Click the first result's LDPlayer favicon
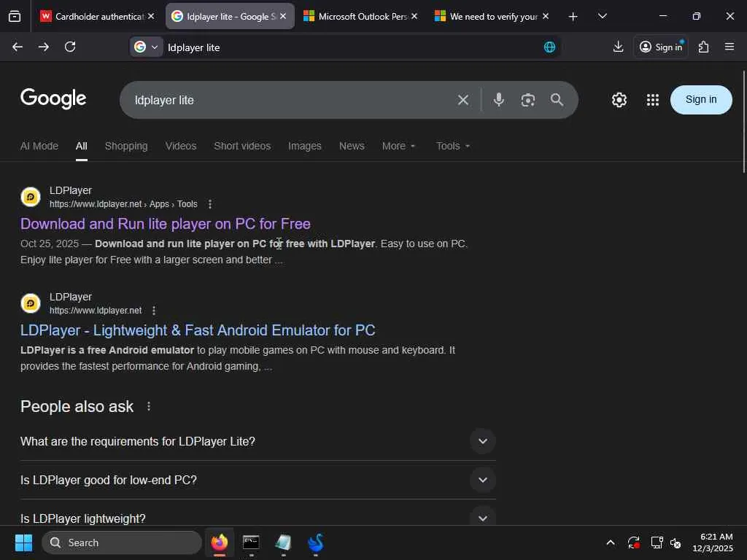 point(31,197)
